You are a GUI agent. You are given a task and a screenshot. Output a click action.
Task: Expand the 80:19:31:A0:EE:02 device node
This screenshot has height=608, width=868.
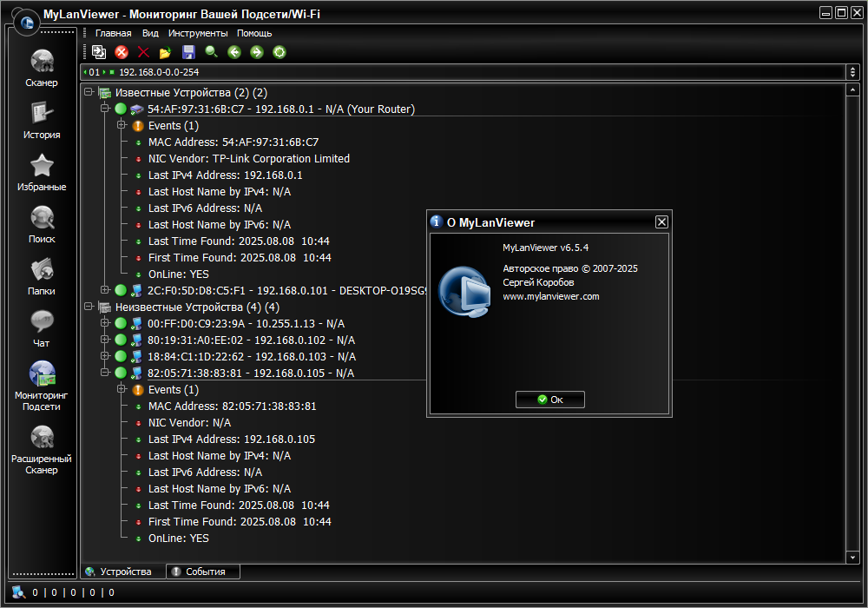[x=105, y=340]
